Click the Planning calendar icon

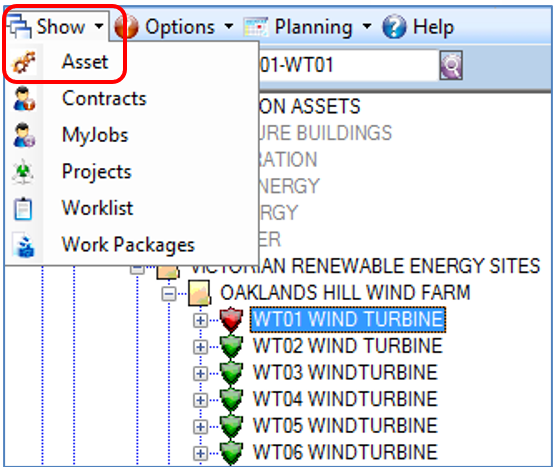(x=256, y=27)
